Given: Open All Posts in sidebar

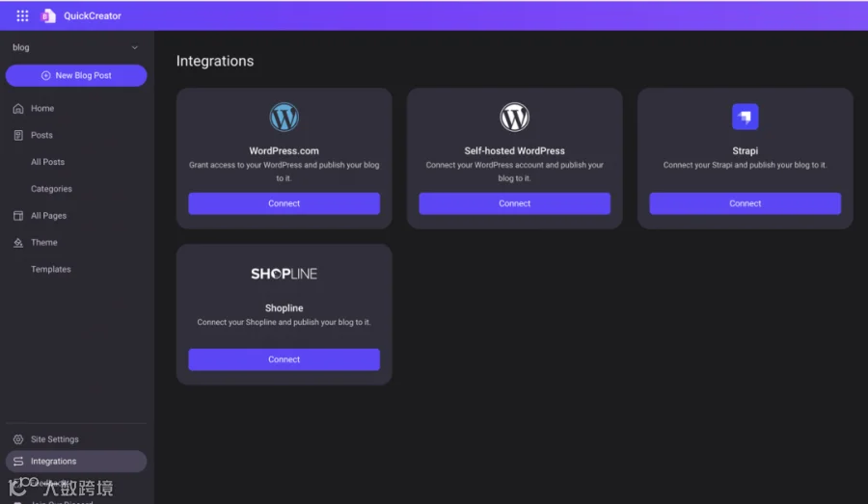Looking at the screenshot, I should click(x=47, y=162).
